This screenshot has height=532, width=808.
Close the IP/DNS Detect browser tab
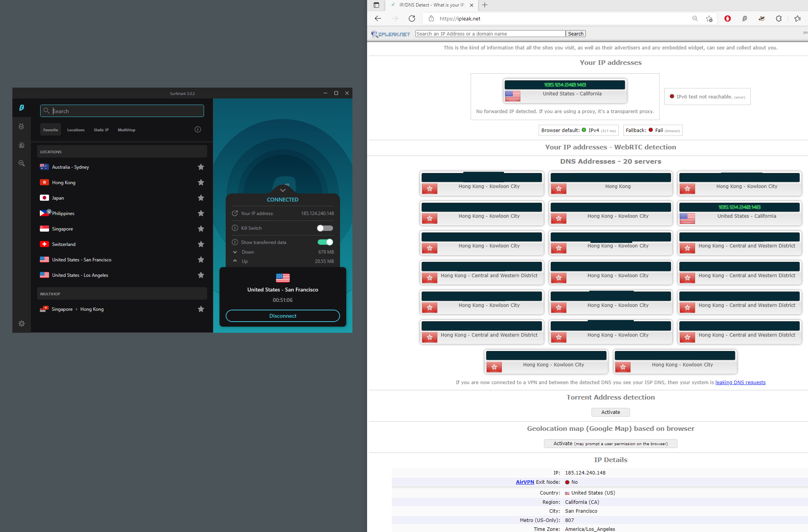pos(471,5)
